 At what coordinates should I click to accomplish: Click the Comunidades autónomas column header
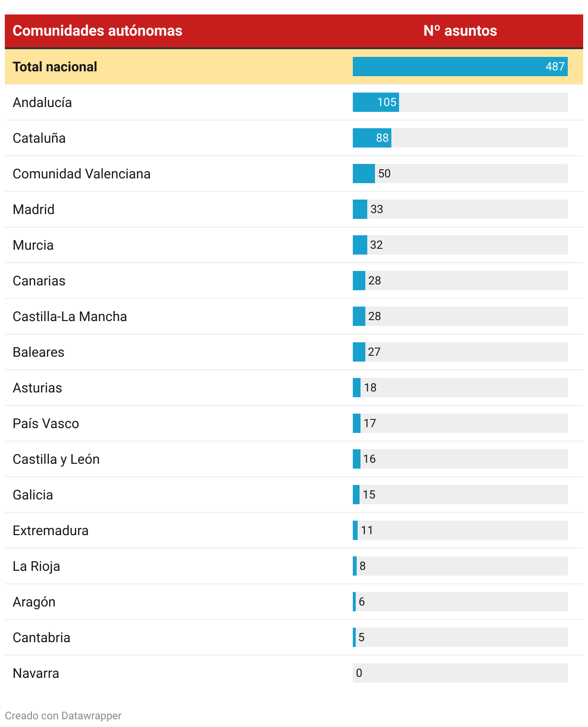click(97, 31)
